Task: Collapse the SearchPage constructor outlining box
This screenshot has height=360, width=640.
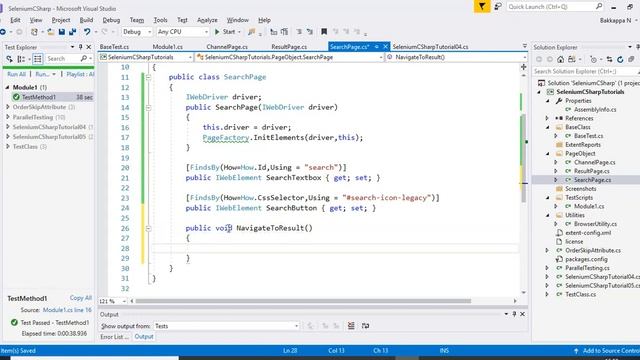Action: point(149,107)
